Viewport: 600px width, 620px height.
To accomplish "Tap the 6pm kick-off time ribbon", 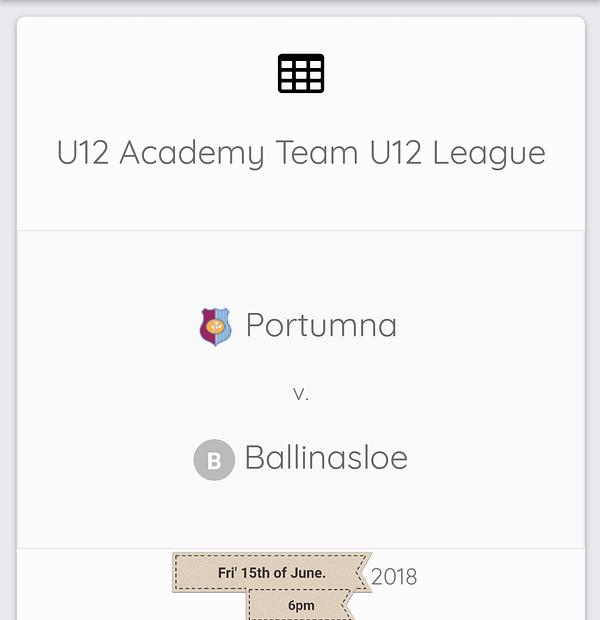I will (301, 605).
